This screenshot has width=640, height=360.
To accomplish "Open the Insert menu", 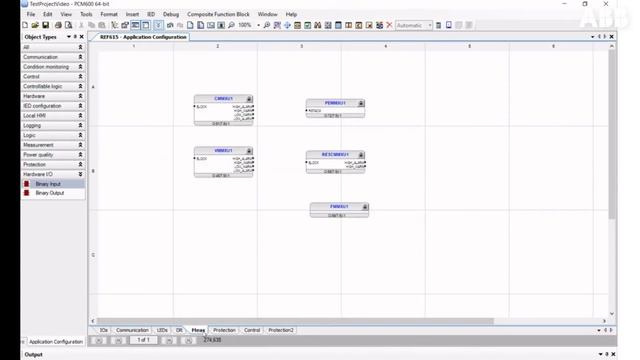I will pos(132,14).
